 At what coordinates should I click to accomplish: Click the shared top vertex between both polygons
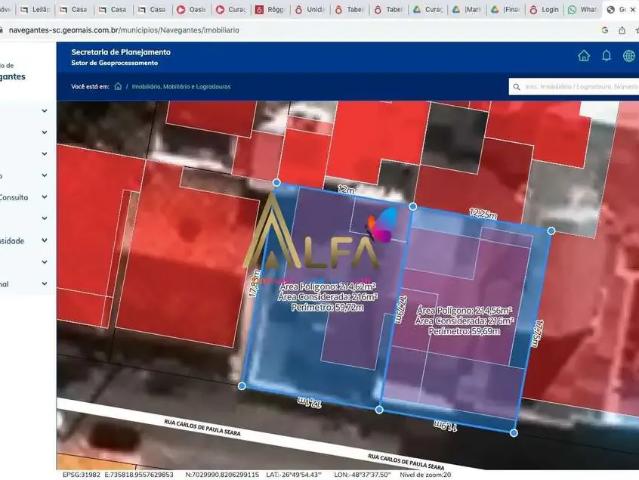point(412,206)
